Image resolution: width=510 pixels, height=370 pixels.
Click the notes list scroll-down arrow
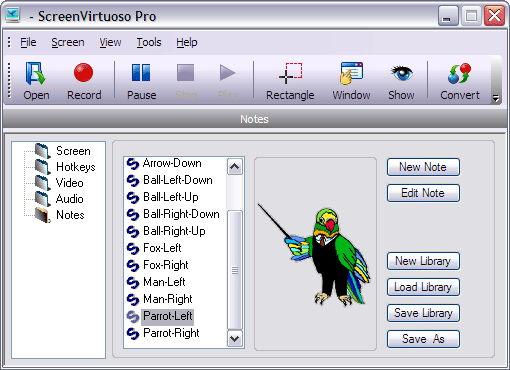click(x=235, y=338)
